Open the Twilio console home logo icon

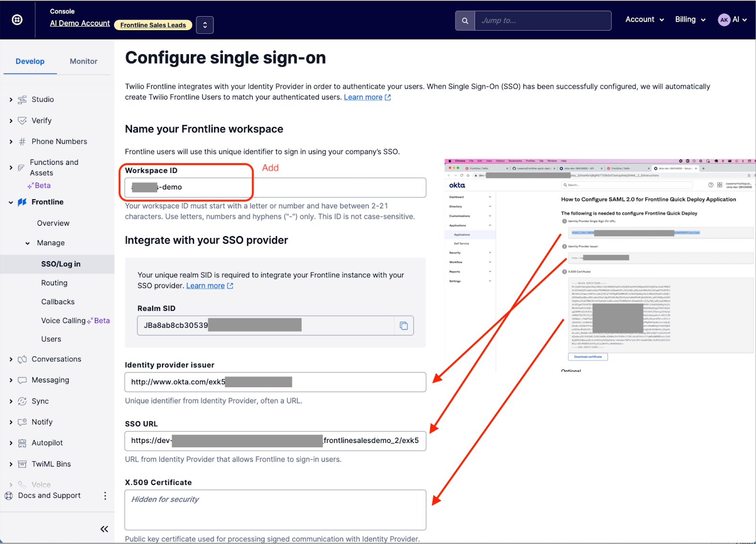click(x=17, y=19)
